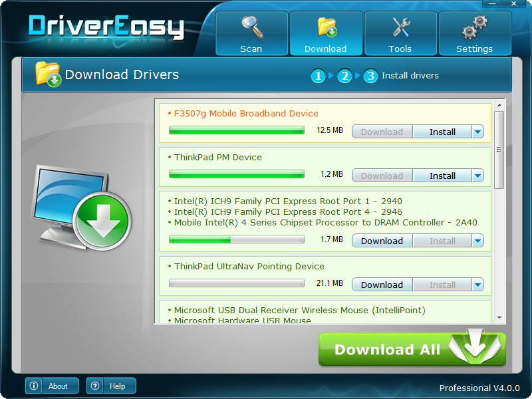Click the F3507g download progress bar
Screen dimensions: 532x399
coord(237,130)
